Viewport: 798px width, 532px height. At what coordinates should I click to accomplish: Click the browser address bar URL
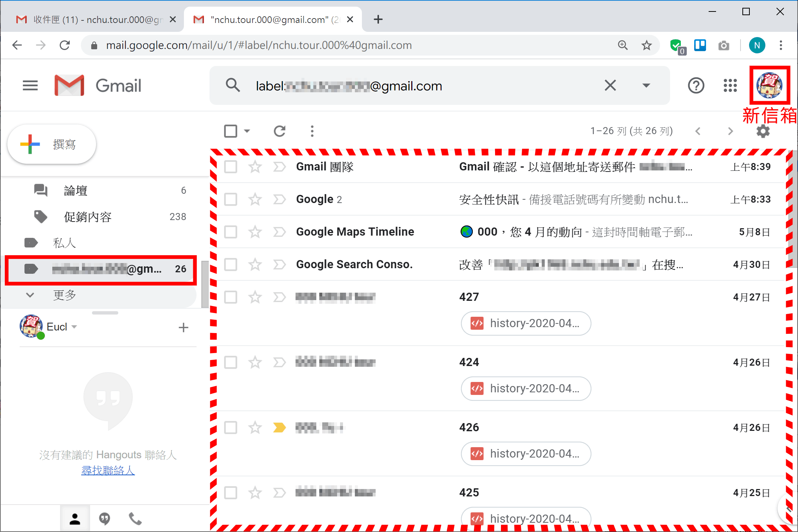[x=259, y=45]
